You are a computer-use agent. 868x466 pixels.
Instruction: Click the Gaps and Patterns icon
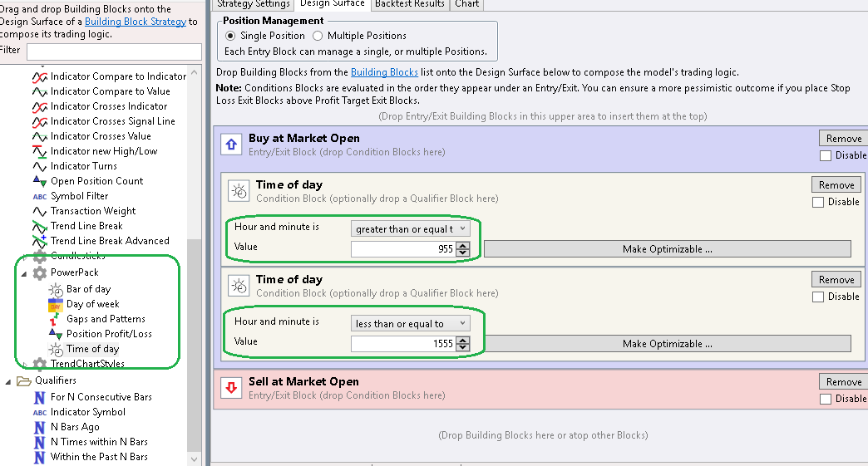(x=56, y=319)
